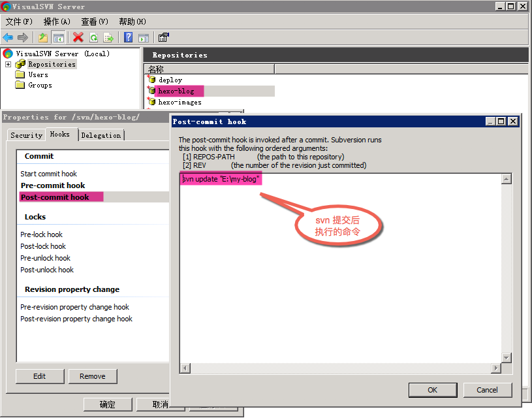Click inside the hook command text area

pyautogui.click(x=339, y=274)
